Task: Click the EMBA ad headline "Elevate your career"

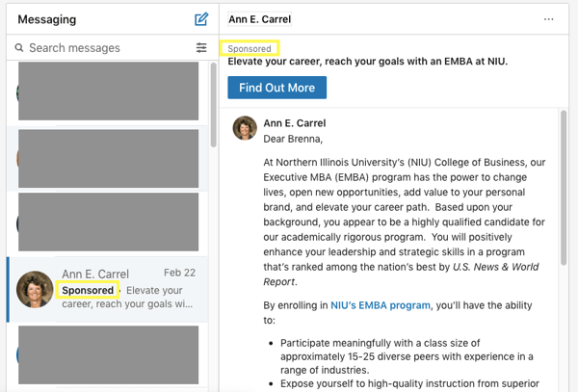Action: pos(368,61)
